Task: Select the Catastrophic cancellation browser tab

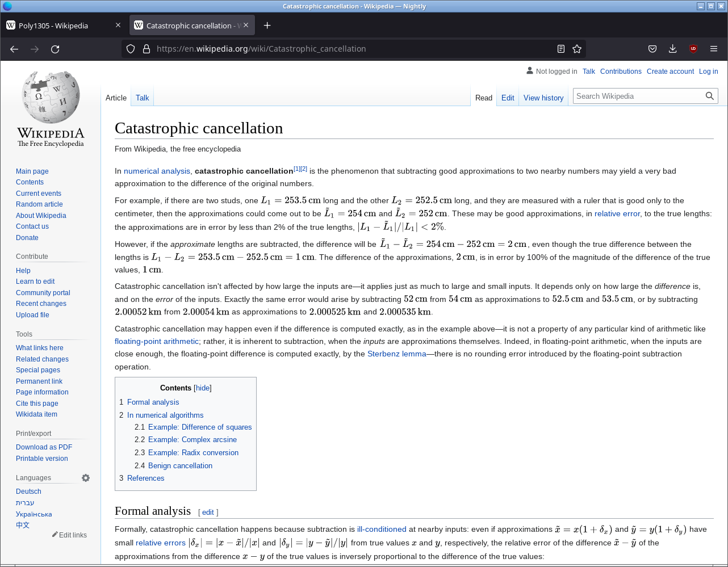Action: (193, 26)
